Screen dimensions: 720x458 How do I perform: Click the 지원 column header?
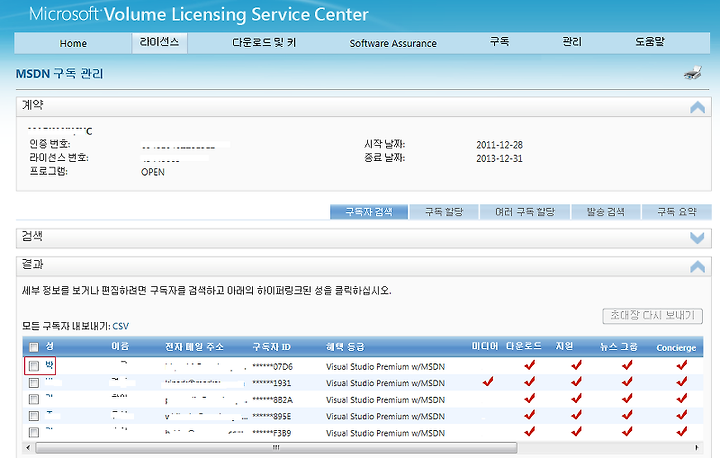coord(564,346)
